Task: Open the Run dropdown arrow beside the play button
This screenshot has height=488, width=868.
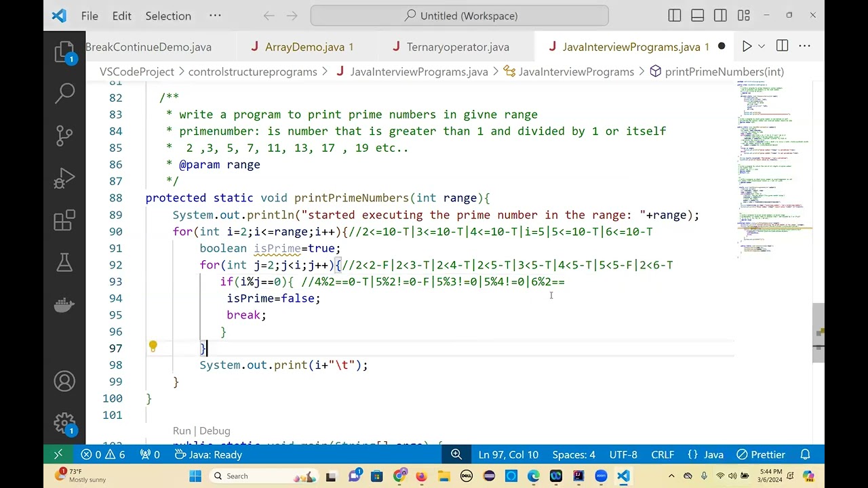Action: coord(762,47)
